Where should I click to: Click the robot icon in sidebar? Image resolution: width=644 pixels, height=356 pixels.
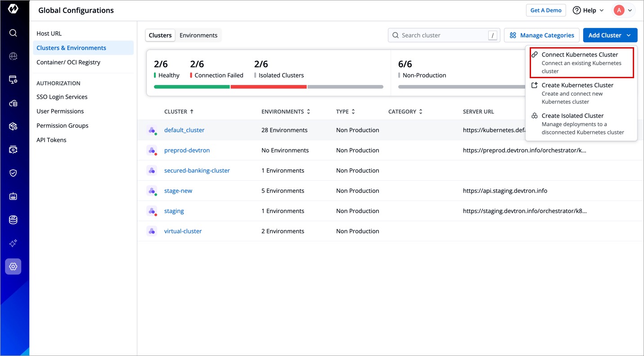coord(13,196)
